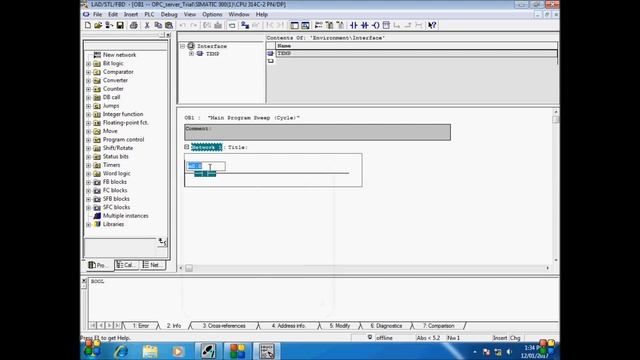This screenshot has width=640, height=360.
Task: Select the Networks catalog tab
Action: (153, 265)
